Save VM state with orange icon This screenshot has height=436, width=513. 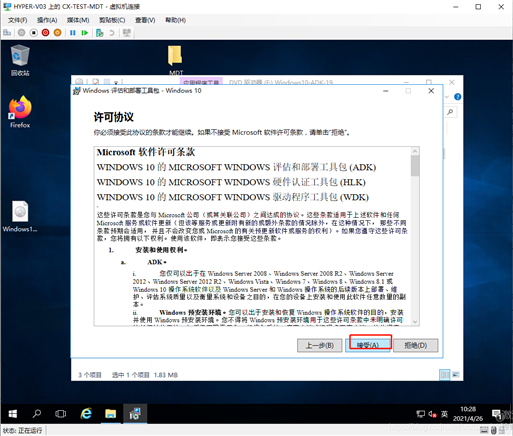[x=58, y=33]
